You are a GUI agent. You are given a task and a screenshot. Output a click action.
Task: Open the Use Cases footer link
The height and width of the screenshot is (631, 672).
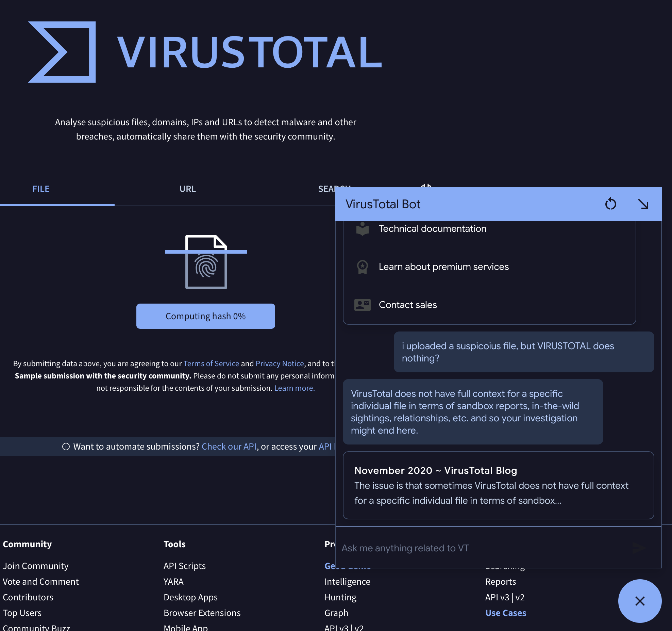[x=506, y=613]
